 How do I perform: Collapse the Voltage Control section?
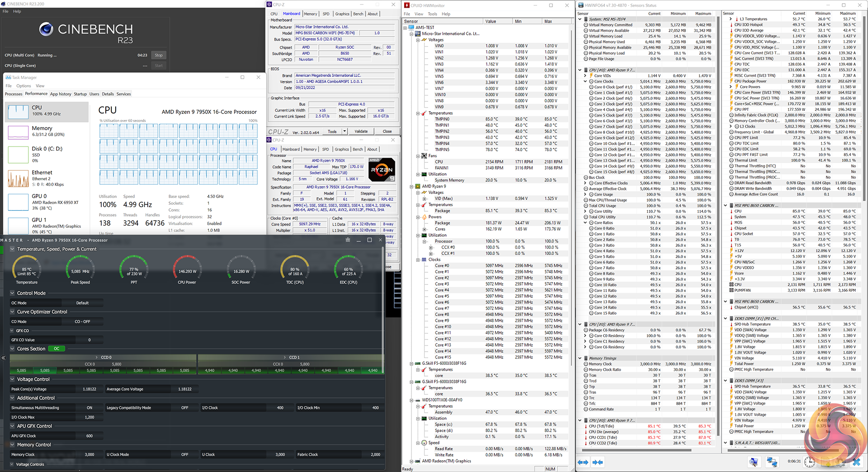click(13, 379)
